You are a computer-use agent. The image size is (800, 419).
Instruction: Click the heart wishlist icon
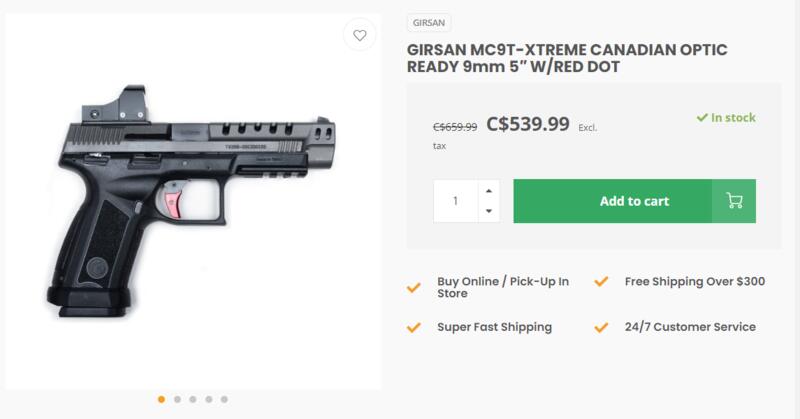[x=358, y=35]
